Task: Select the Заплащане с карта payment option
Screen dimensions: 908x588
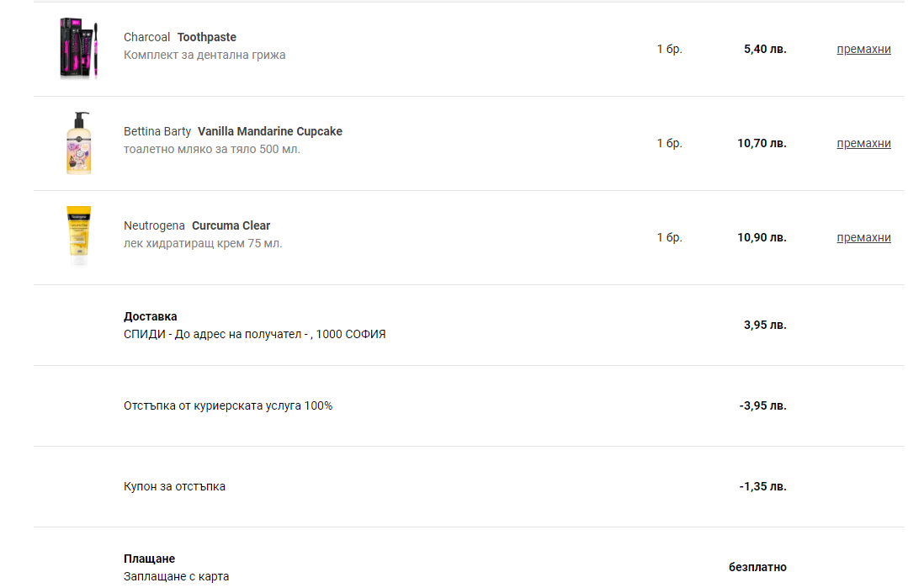Action: point(176,576)
